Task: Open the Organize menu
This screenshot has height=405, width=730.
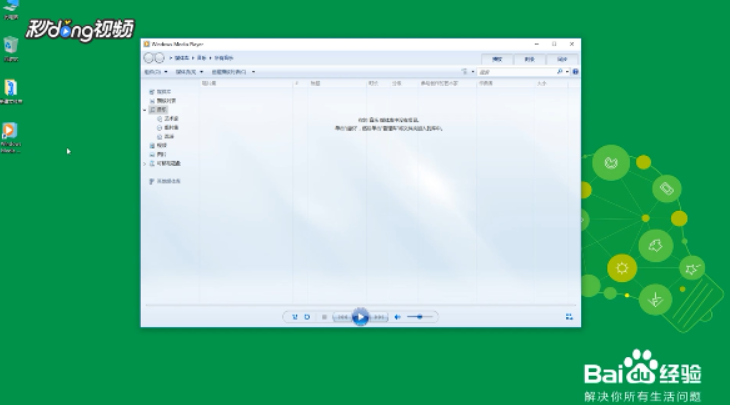Action: (155, 72)
